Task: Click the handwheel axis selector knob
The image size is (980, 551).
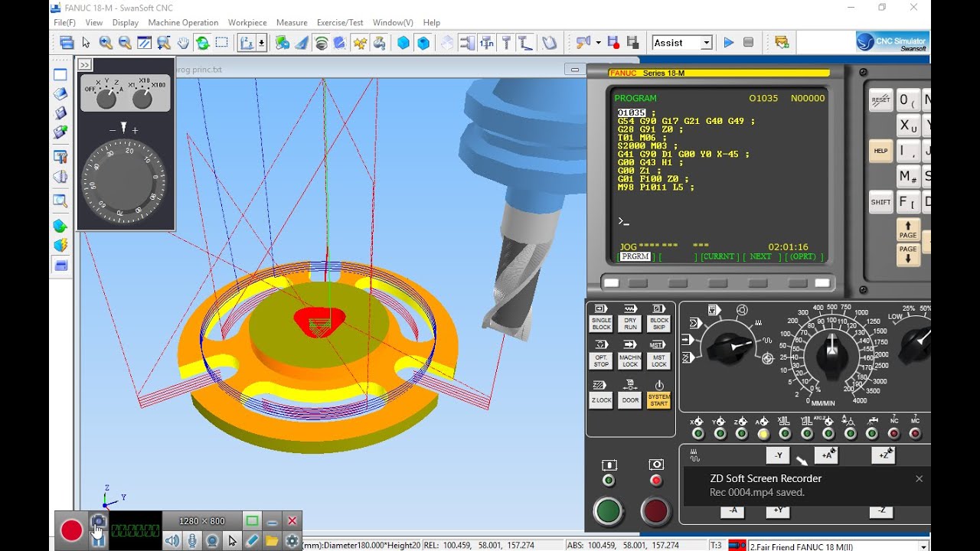Action: pos(106,98)
